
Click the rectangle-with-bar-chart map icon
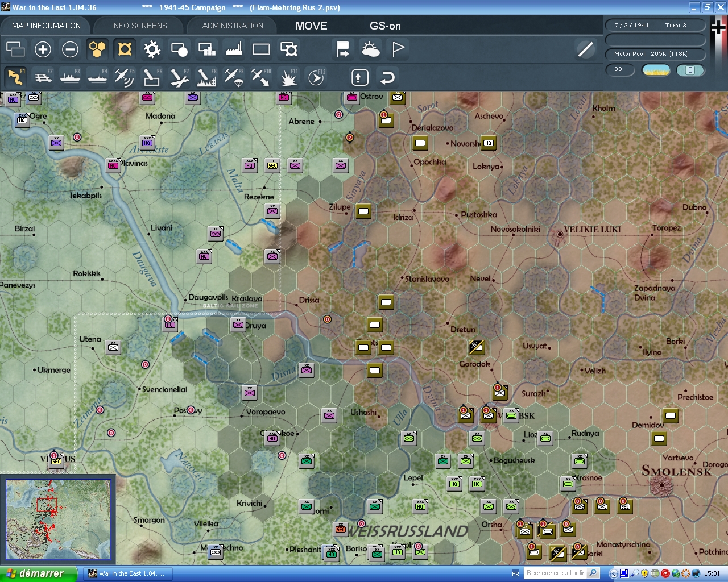coord(206,49)
